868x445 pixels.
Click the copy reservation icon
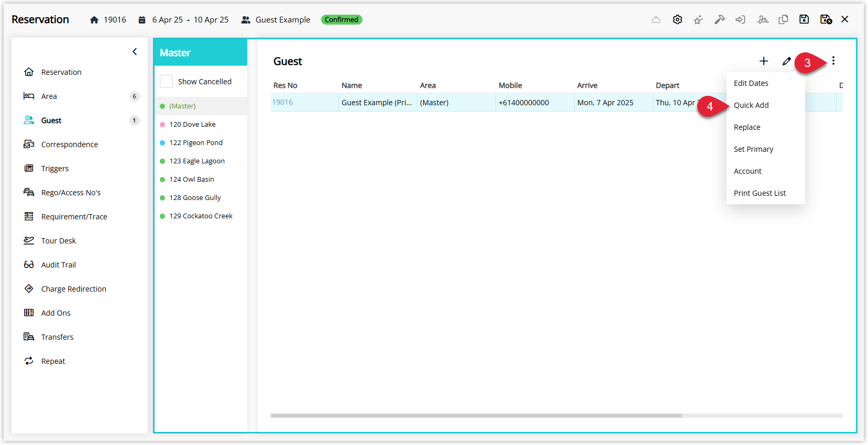pos(783,19)
